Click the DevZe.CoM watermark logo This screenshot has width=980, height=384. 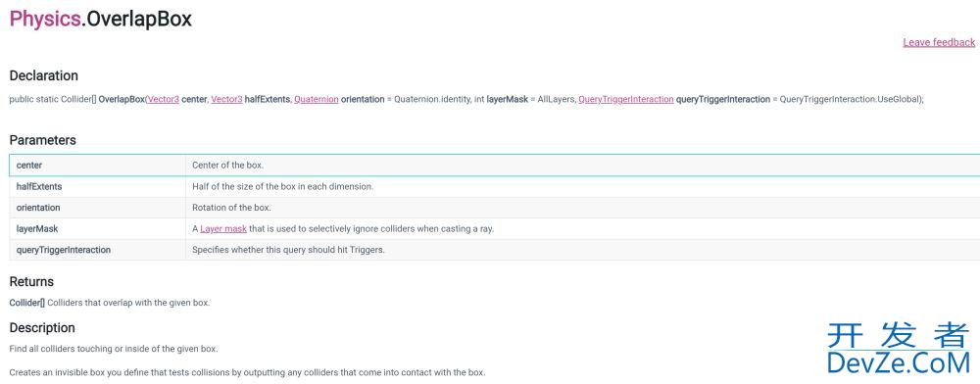tap(898, 348)
